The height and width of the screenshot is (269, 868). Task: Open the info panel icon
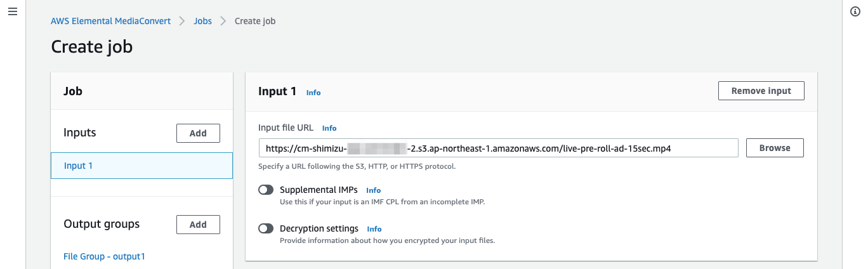pyautogui.click(x=855, y=13)
